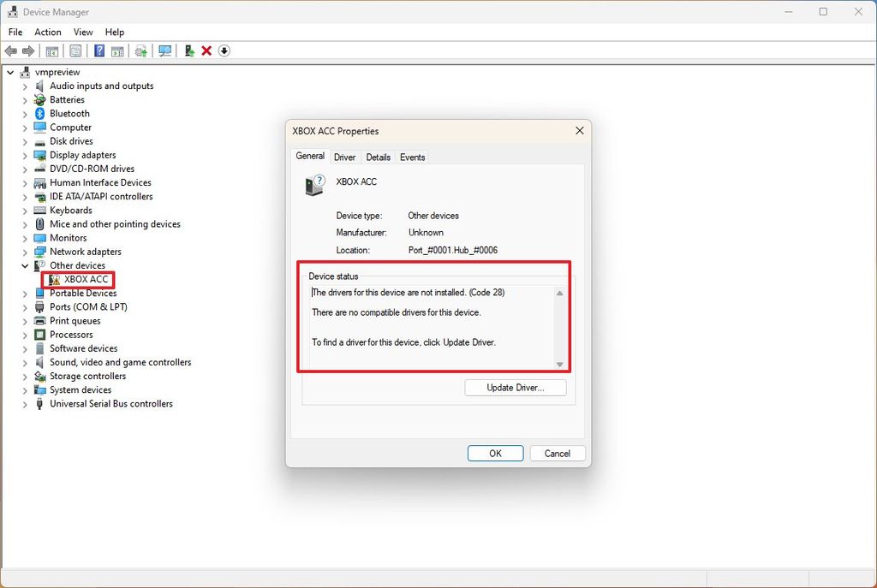
Task: Open the Action menu
Action: pyautogui.click(x=47, y=32)
